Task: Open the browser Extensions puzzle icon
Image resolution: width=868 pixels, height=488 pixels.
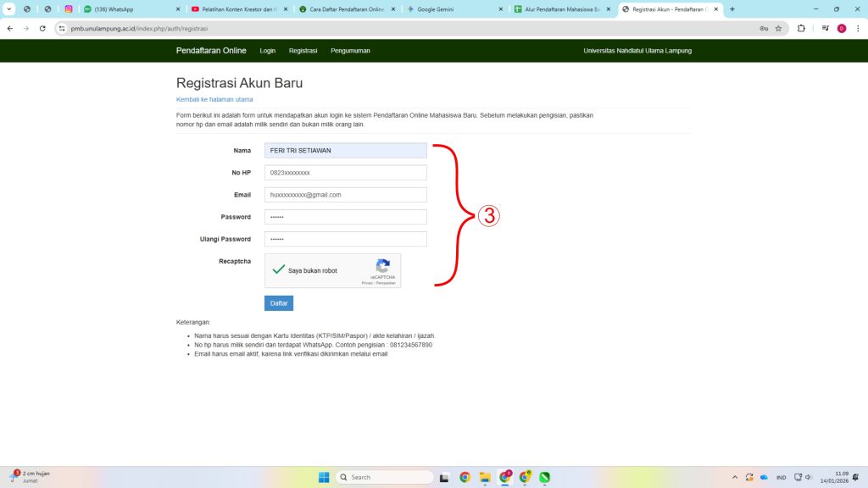Action: pos(801,28)
